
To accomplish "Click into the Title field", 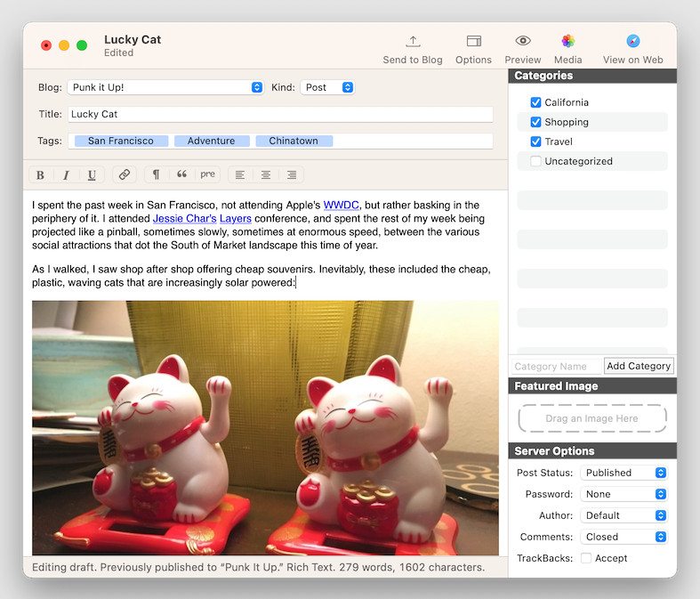I will (x=280, y=114).
